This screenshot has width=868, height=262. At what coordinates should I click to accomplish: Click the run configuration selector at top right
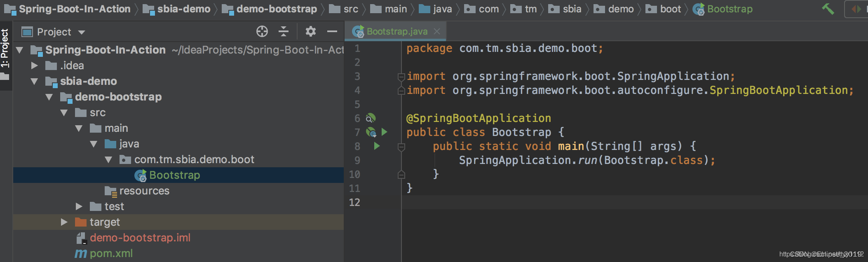(x=856, y=9)
